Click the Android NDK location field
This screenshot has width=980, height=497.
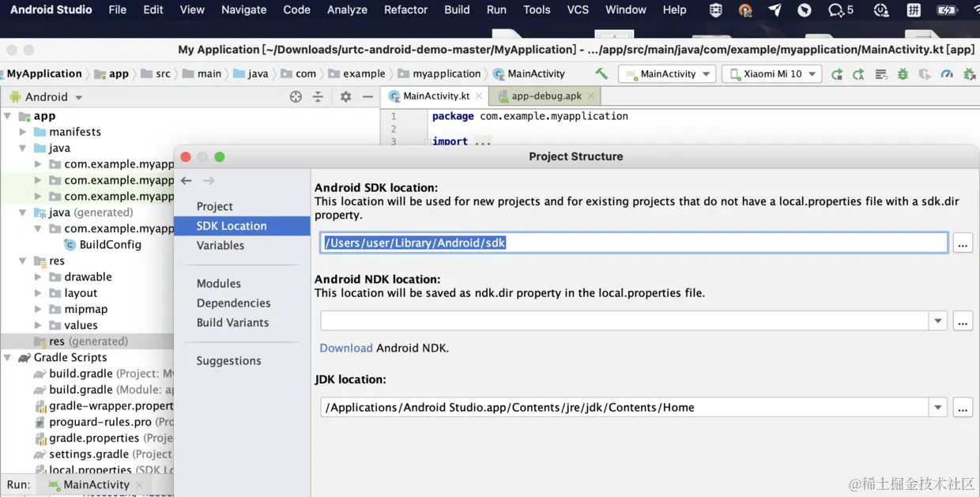(624, 321)
